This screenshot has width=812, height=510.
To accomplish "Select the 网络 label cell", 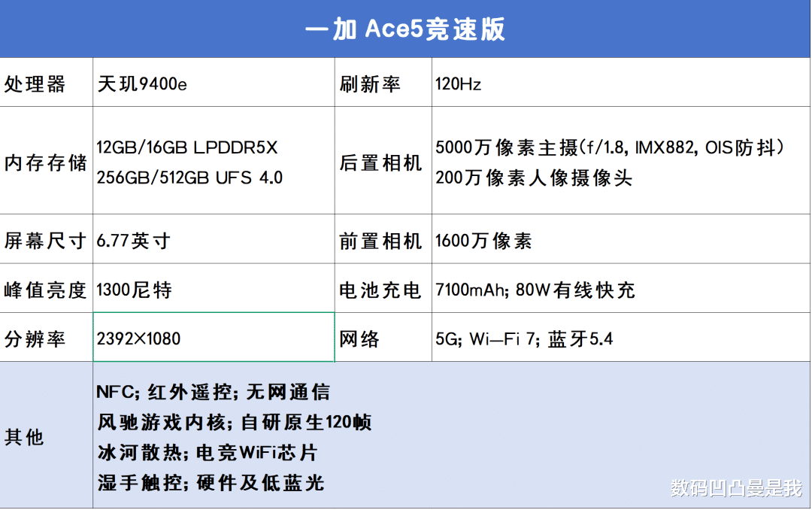I will pyautogui.click(x=383, y=338).
